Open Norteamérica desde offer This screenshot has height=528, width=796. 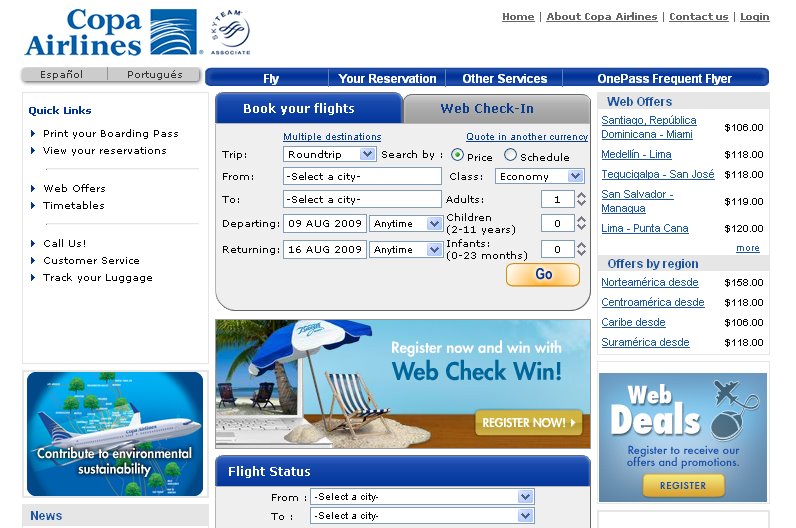click(x=650, y=282)
